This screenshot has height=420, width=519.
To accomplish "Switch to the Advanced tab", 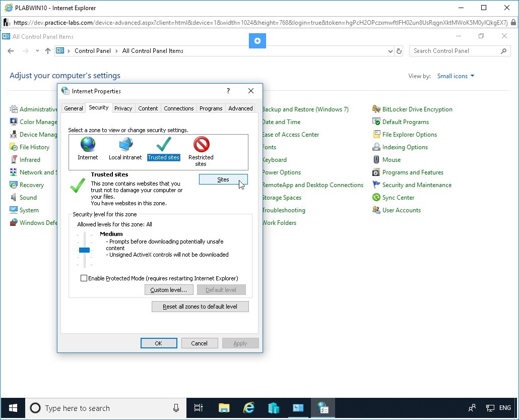I will [x=241, y=108].
